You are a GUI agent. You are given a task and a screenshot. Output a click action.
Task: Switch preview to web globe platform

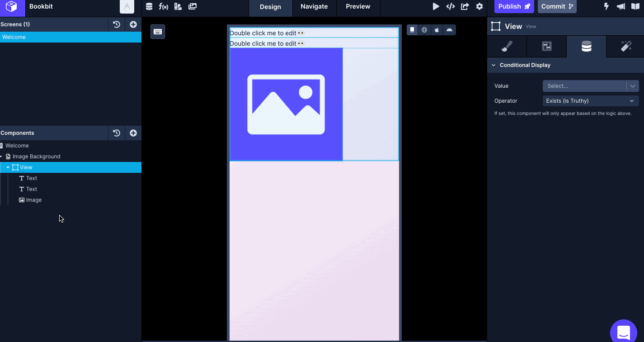[424, 30]
